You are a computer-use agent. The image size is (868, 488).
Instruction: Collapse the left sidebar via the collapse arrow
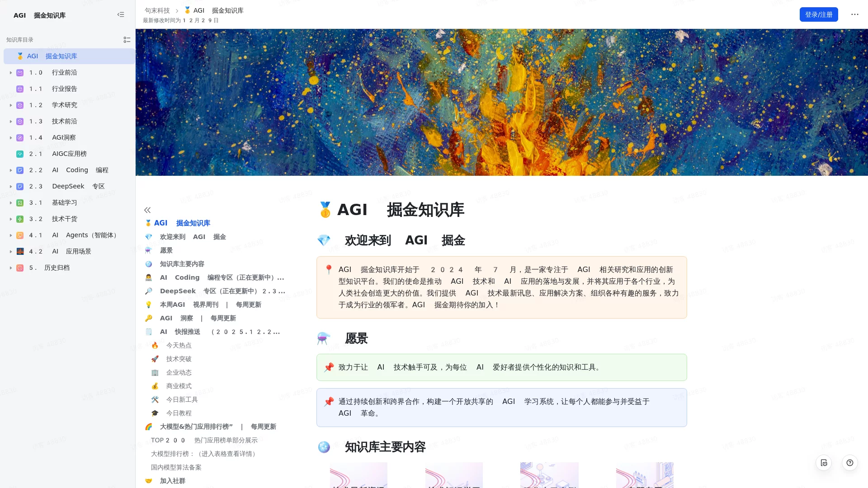(121, 14)
